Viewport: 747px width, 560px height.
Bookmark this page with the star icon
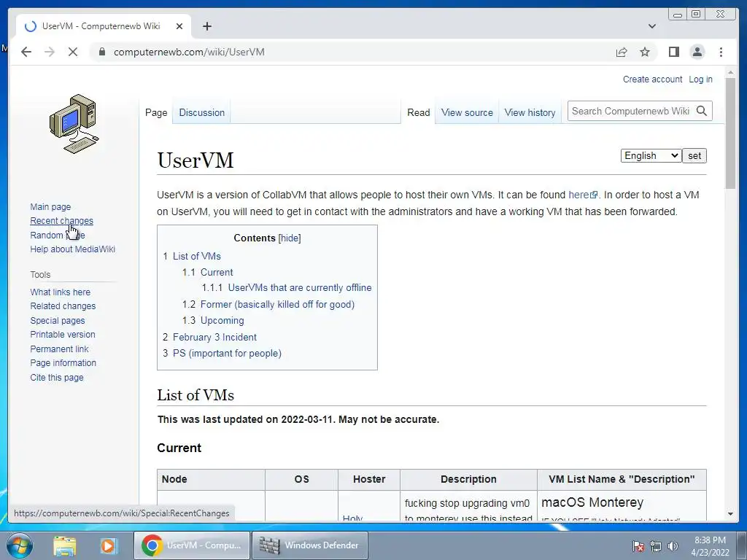(x=645, y=52)
